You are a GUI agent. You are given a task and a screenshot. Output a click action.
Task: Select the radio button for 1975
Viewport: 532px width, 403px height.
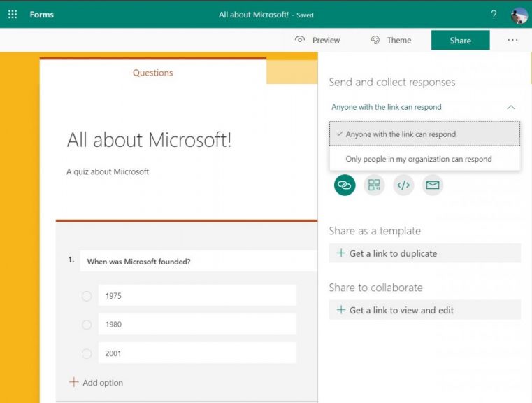click(x=87, y=296)
